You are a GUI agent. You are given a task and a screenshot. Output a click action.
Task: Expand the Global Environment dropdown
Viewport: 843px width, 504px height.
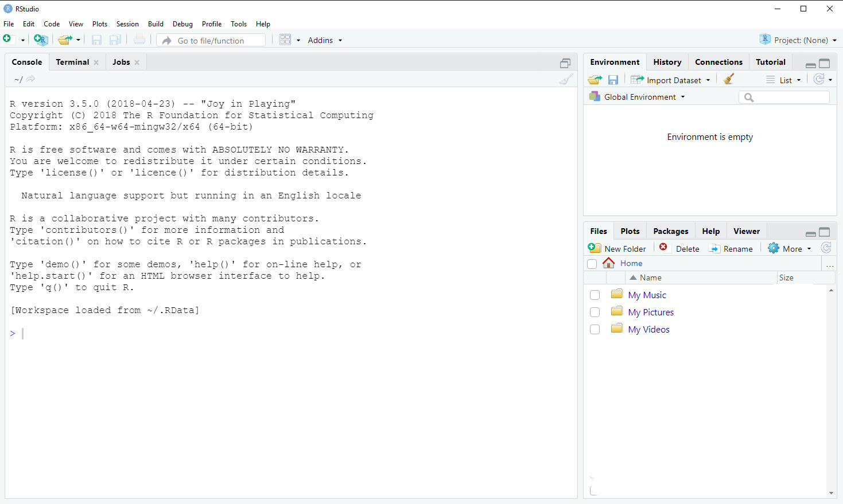click(x=638, y=97)
